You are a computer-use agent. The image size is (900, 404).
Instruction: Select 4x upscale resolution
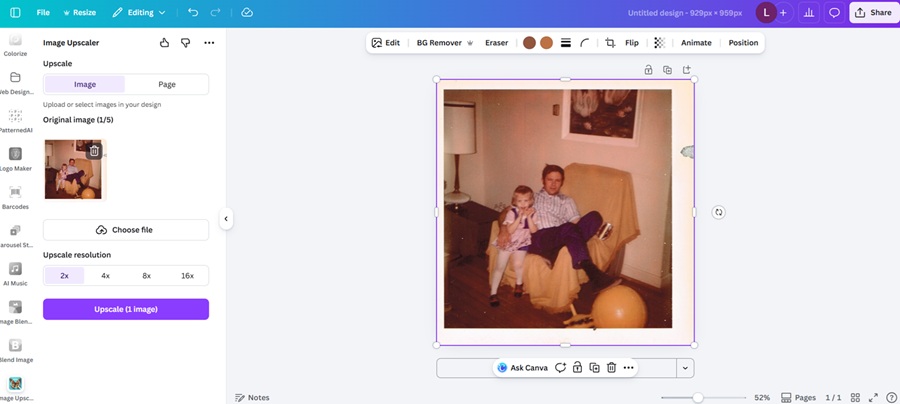(x=106, y=275)
